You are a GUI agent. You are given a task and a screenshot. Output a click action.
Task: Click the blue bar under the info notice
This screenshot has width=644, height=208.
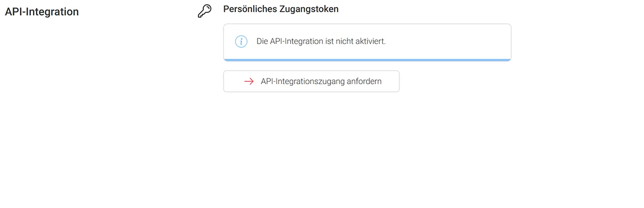(x=367, y=60)
